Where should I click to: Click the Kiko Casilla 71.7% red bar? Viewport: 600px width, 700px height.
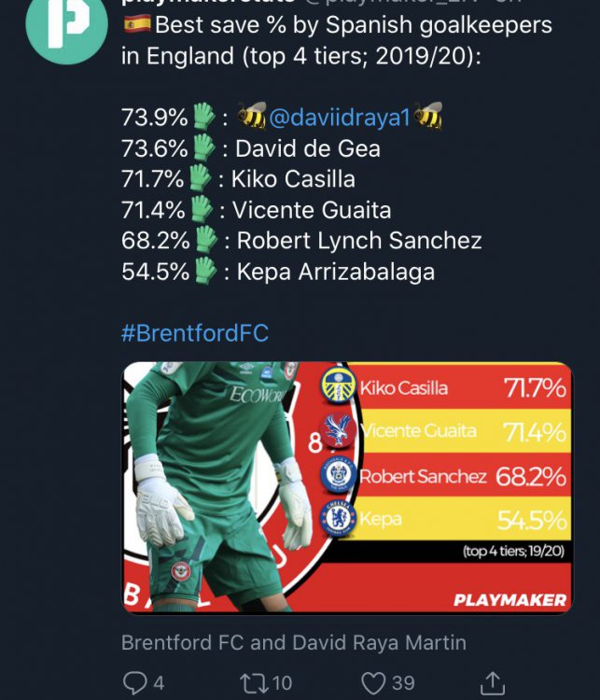[462, 386]
